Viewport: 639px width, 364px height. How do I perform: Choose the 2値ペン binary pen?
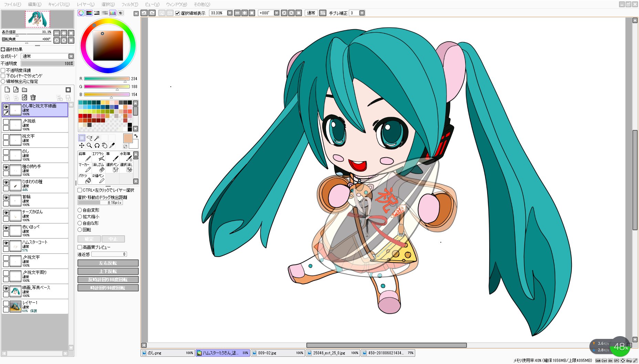click(x=98, y=179)
